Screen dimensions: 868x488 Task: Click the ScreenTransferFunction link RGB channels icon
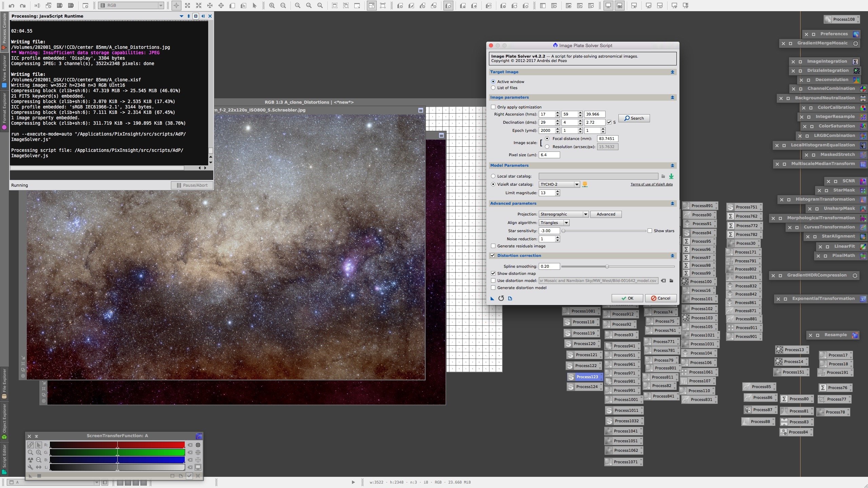click(31, 445)
